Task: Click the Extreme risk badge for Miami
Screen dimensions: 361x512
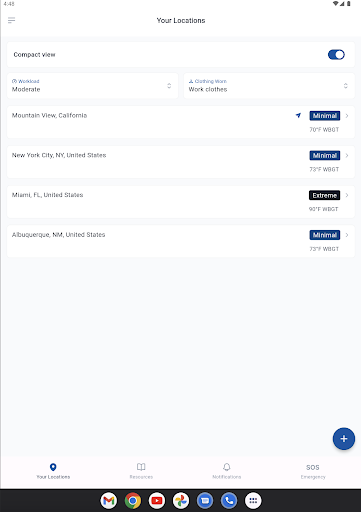Action: click(x=324, y=195)
